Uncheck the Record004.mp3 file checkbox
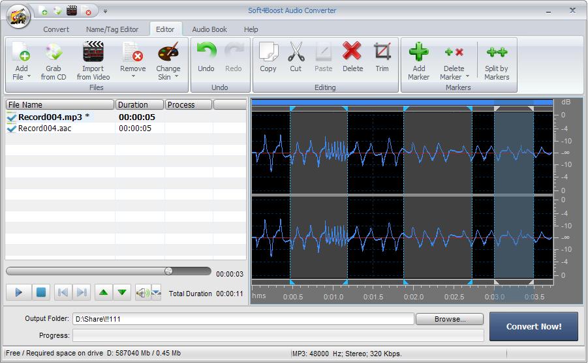588x364 pixels. point(11,117)
